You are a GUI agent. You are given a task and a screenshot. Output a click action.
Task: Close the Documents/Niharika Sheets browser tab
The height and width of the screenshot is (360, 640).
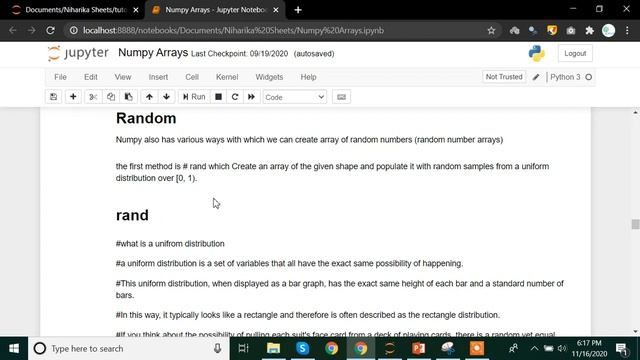136,10
